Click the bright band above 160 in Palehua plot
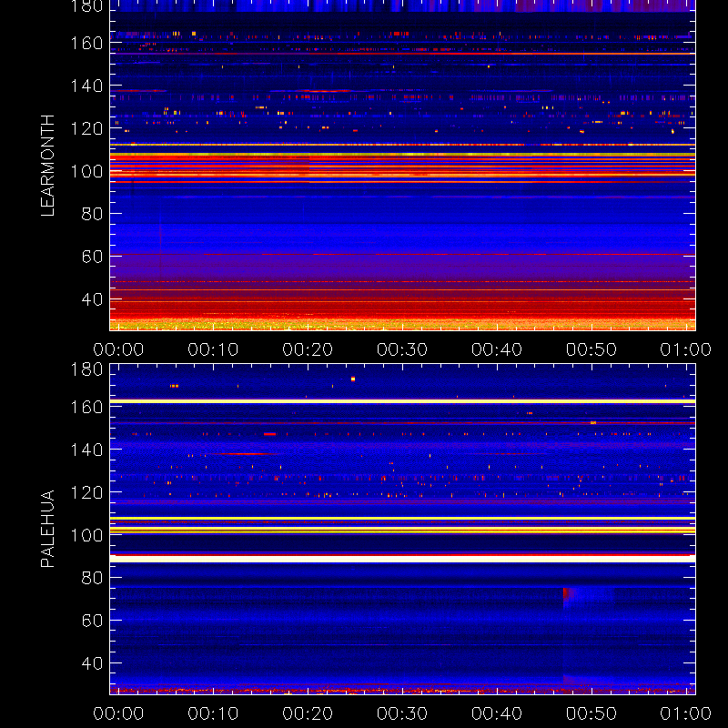The width and height of the screenshot is (728, 728). (x=402, y=401)
